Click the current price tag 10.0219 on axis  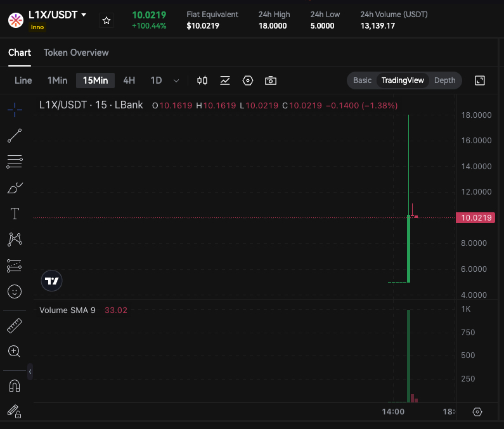point(476,217)
